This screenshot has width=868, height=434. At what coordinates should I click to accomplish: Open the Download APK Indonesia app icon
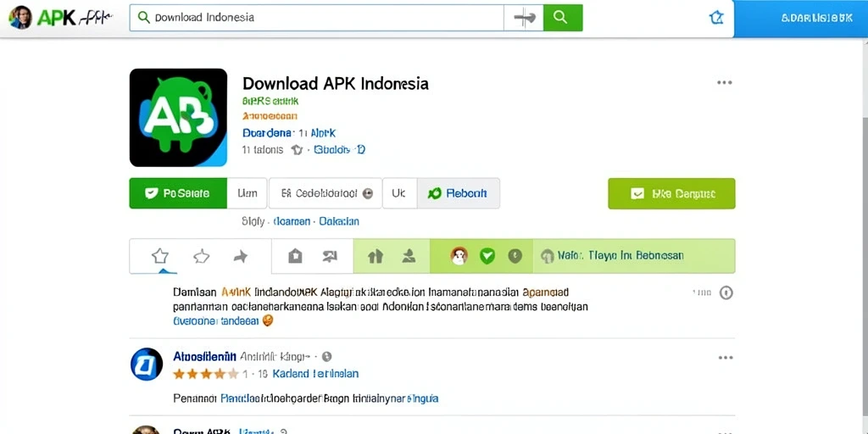click(178, 117)
